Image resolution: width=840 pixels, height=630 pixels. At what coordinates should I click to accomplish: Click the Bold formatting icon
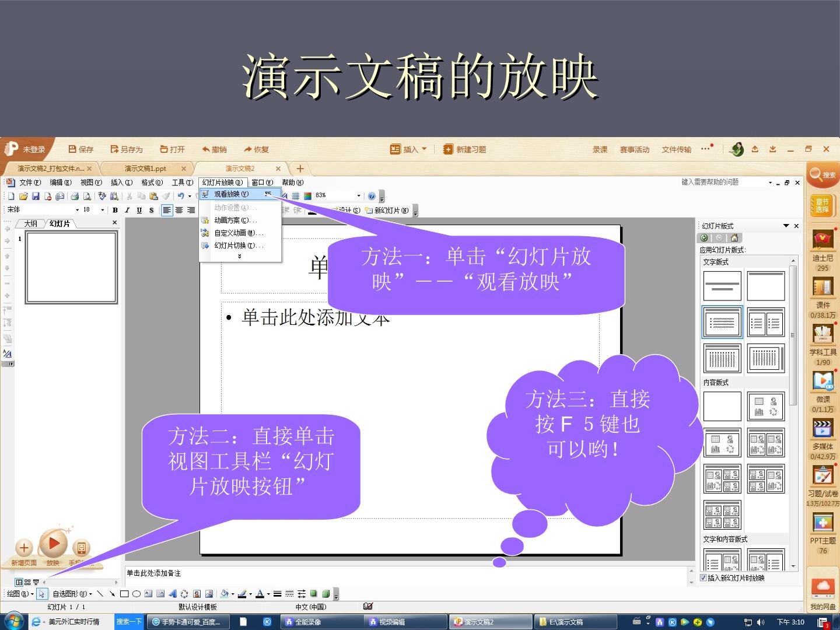[115, 210]
